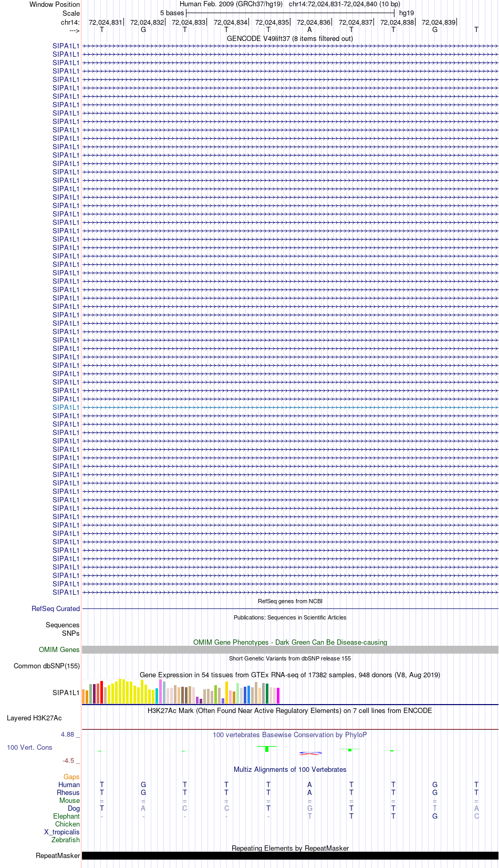
Task: Select the Sequences track label
Action: point(63,625)
